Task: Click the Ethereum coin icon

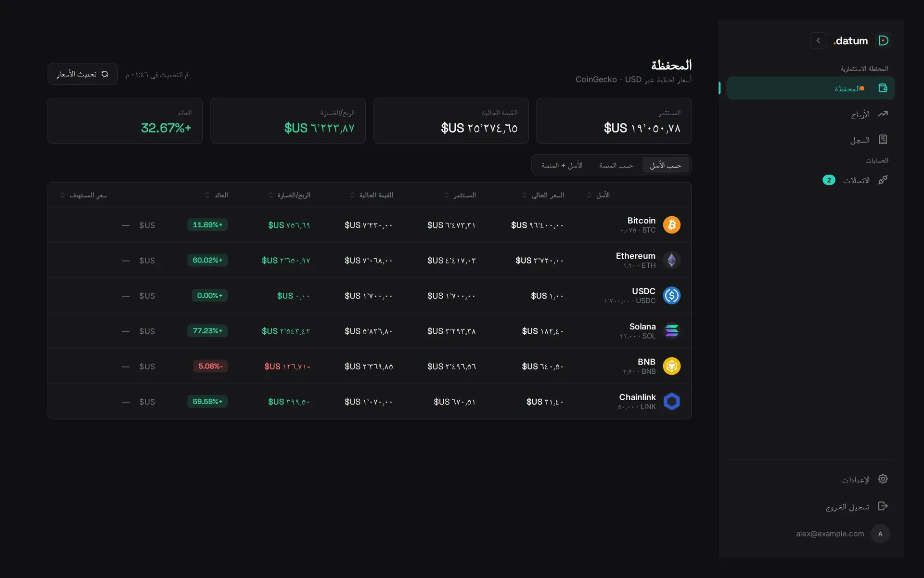Action: (672, 260)
